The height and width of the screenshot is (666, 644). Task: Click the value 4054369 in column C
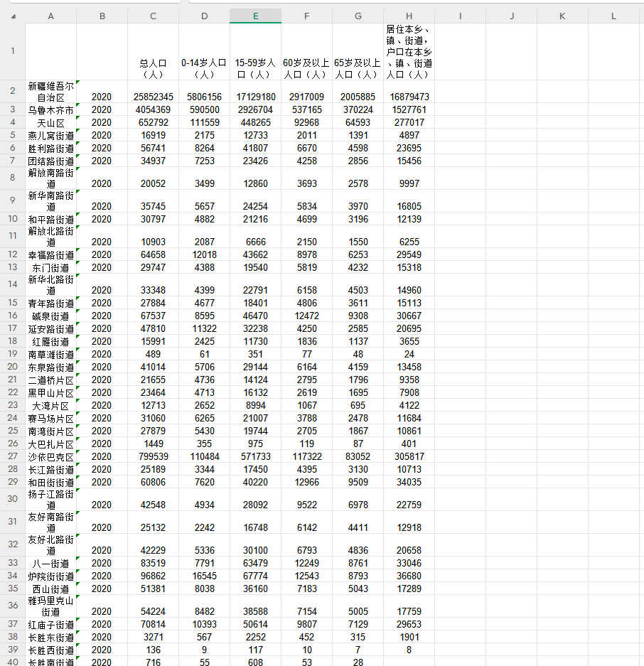[154, 109]
